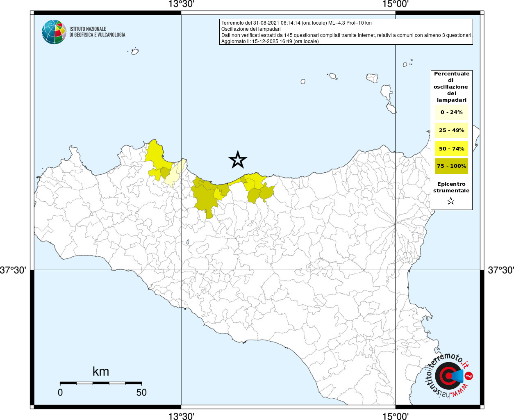The height and width of the screenshot is (420, 514).
Task: Click the 'km' scale bar label
Action: tap(101, 372)
